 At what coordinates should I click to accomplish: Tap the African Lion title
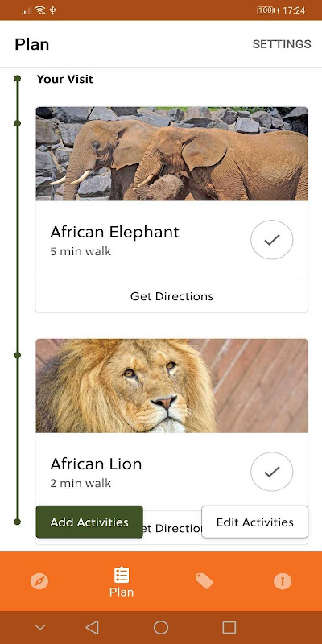click(96, 464)
